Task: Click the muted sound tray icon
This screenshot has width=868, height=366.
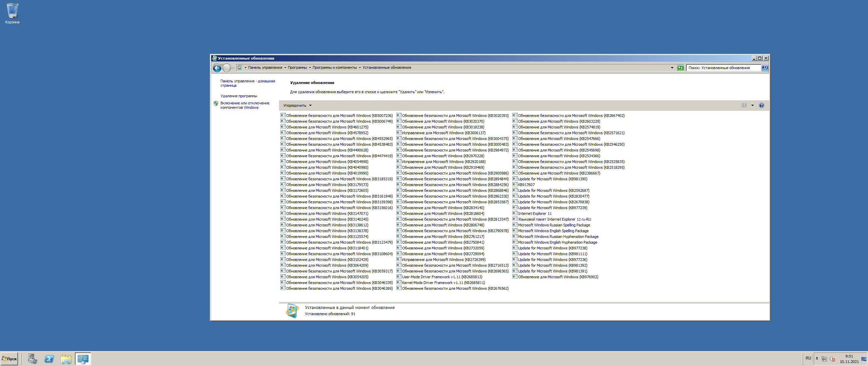Action: point(832,359)
